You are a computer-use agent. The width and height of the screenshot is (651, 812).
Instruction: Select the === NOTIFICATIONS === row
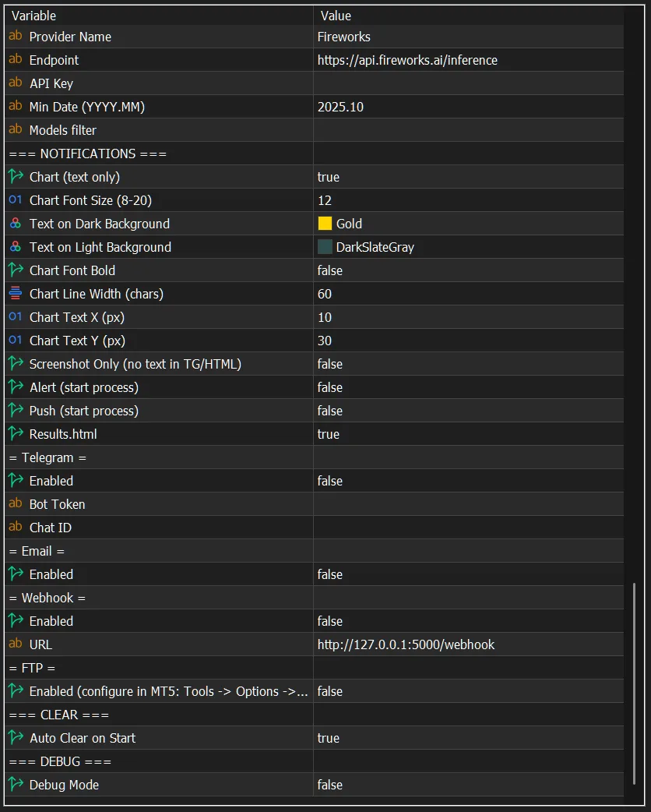(x=314, y=154)
